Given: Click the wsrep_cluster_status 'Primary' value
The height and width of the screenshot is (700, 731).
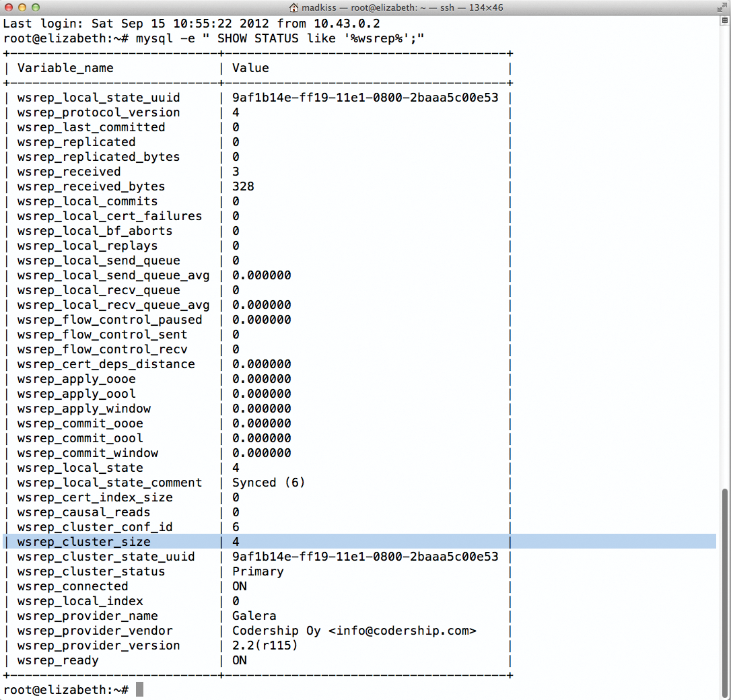Looking at the screenshot, I should tap(258, 571).
